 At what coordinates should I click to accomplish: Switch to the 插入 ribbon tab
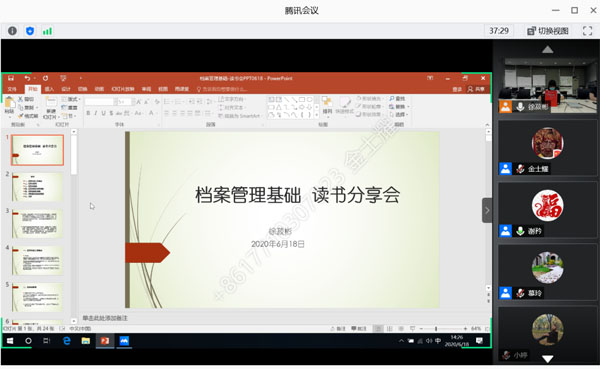point(49,89)
